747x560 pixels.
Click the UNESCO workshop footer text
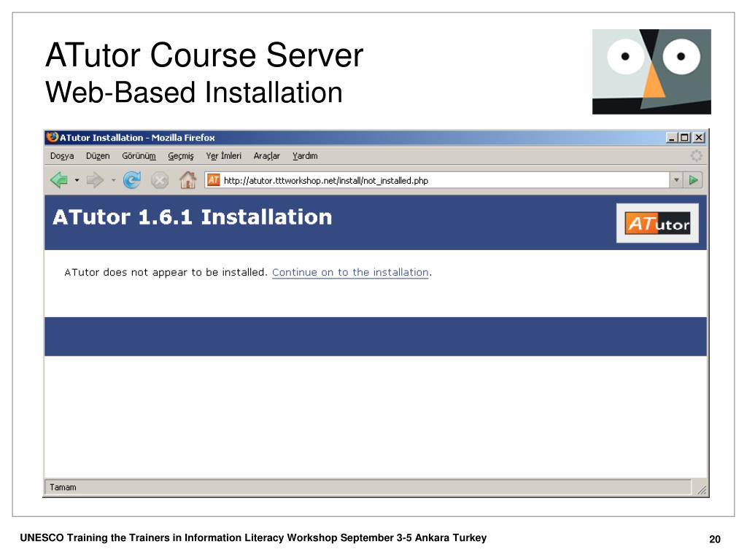[253, 537]
